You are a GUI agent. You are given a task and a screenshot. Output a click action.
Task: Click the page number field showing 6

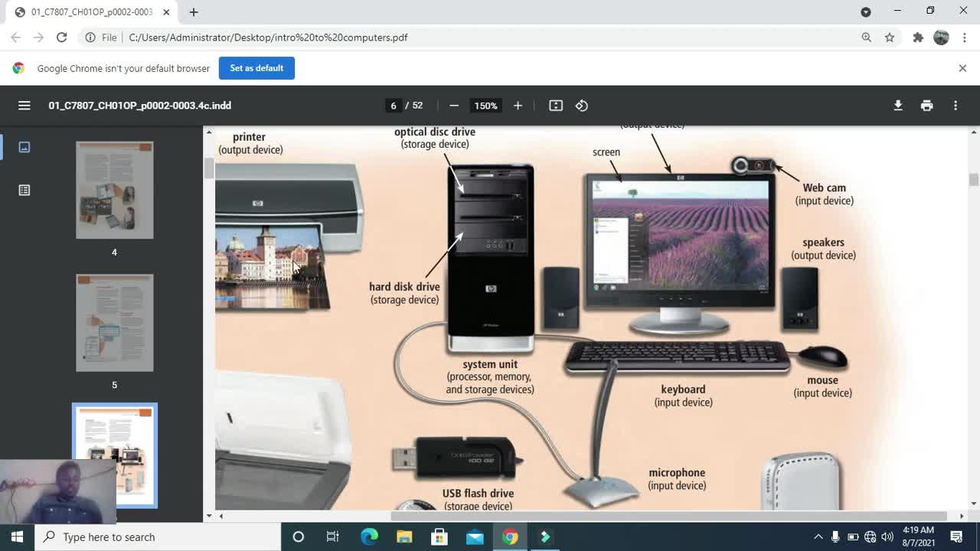[x=393, y=106]
